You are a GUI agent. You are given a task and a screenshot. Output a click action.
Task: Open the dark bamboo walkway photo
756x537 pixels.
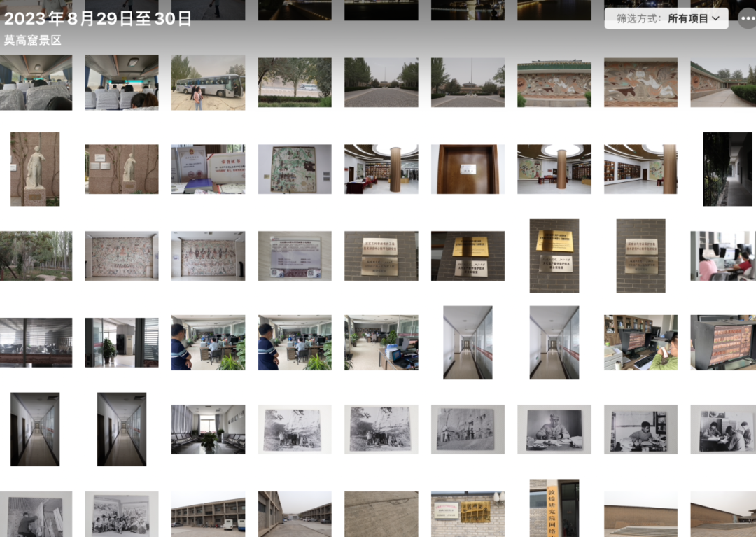727,169
